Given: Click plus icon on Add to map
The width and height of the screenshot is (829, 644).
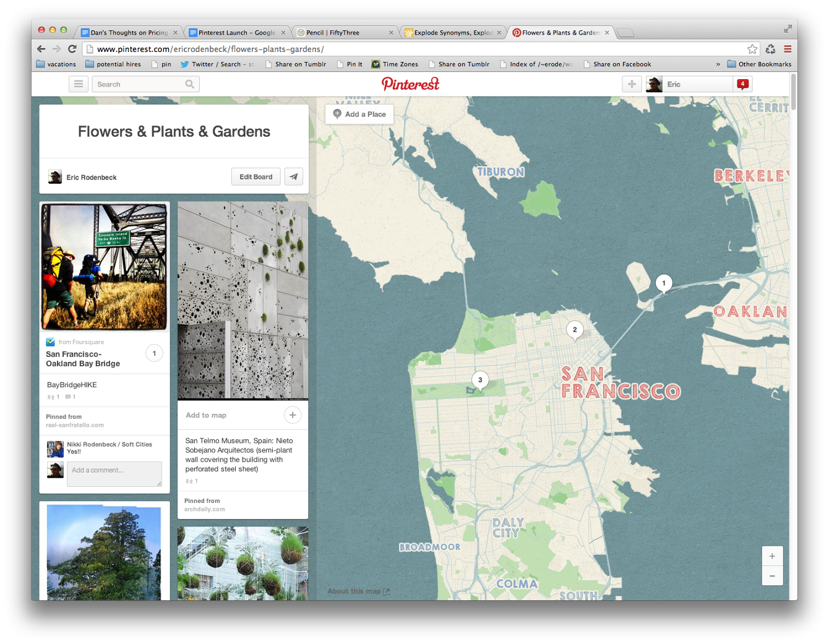Looking at the screenshot, I should tap(293, 415).
